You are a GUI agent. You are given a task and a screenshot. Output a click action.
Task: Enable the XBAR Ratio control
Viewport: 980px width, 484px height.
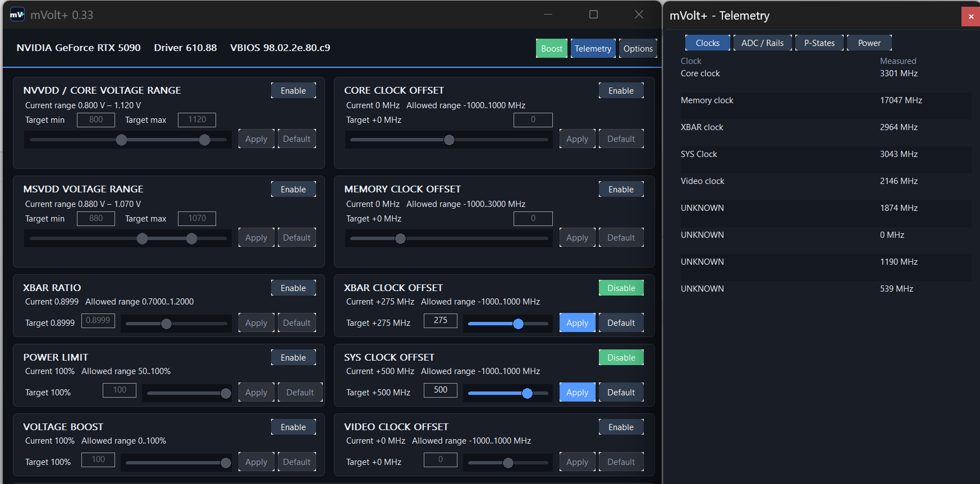294,288
